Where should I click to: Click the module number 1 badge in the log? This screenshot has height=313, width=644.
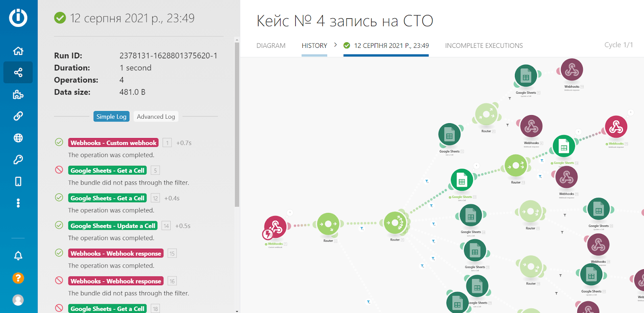[x=167, y=143]
